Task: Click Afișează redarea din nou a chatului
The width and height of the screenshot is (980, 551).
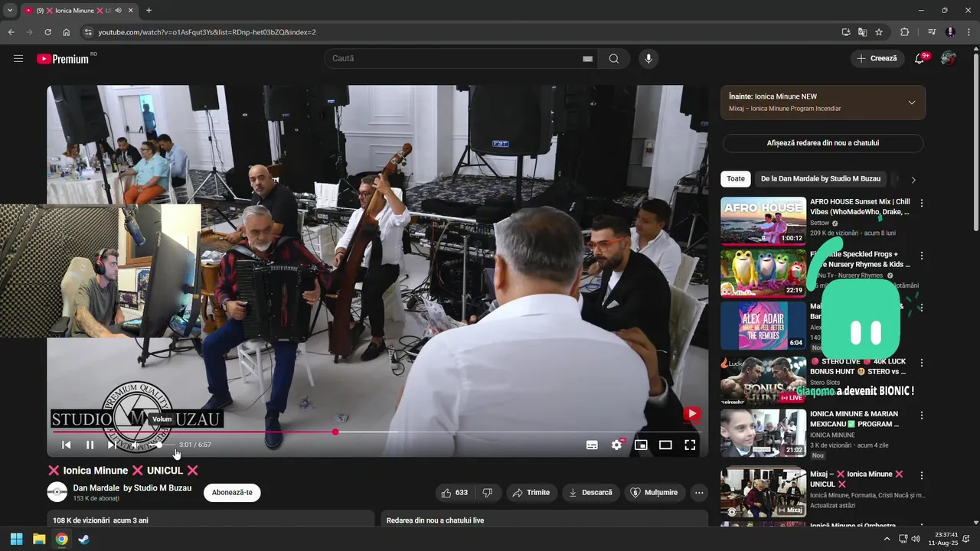Action: [x=823, y=143]
